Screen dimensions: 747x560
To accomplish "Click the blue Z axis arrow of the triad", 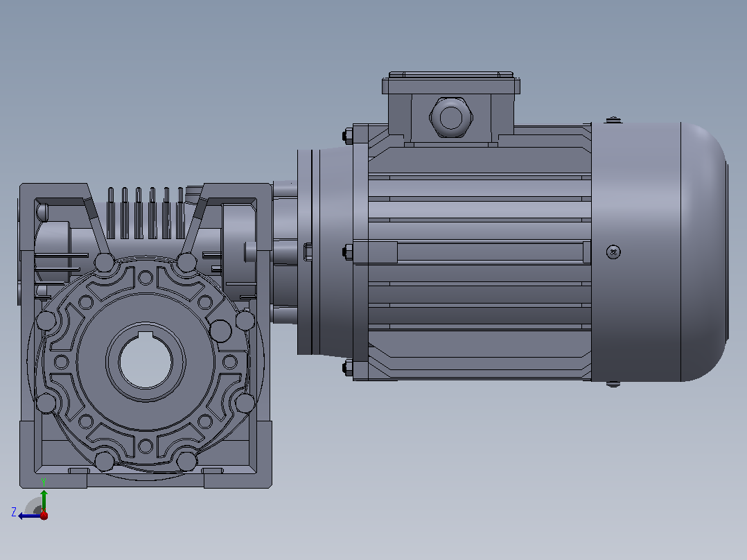I will 28,516.
